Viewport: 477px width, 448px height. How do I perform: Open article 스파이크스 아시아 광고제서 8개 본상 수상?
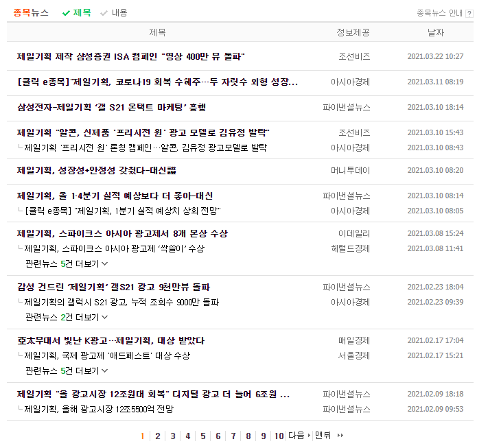click(123, 233)
